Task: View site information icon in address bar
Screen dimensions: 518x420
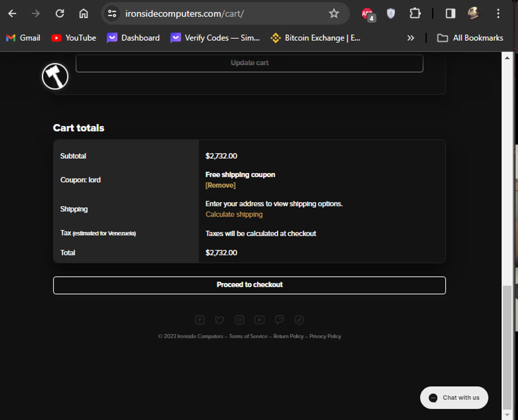Action: [x=112, y=13]
